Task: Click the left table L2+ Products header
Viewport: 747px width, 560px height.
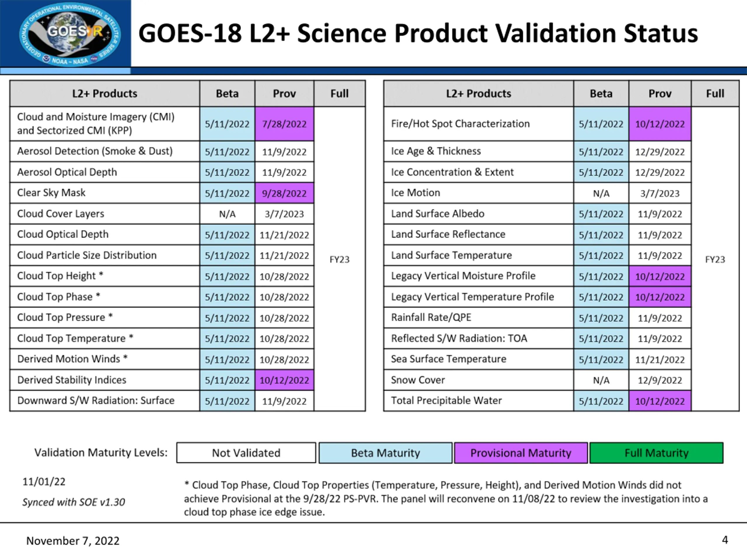Action: pos(105,94)
